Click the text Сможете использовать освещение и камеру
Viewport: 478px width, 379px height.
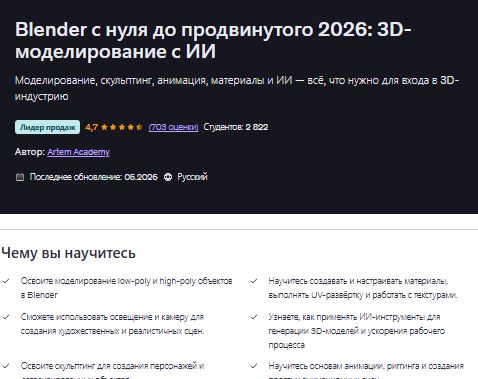(x=112, y=324)
